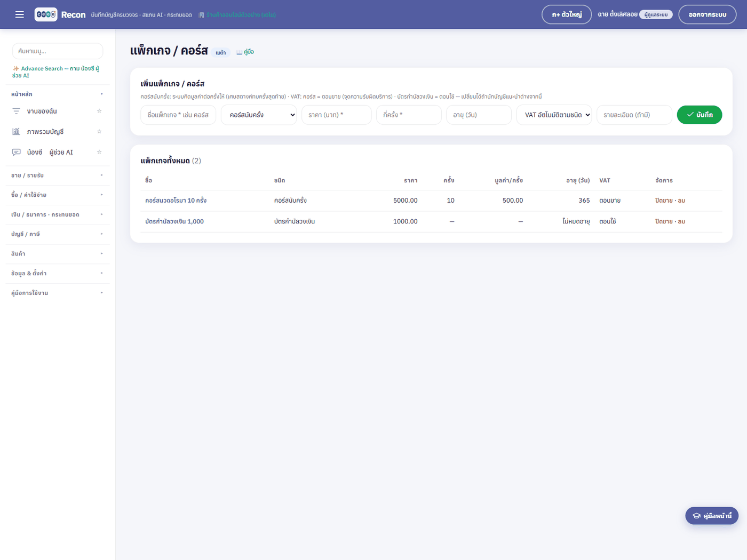The width and height of the screenshot is (747, 560).
Task: Toggle the hamburger sidebar menu icon
Action: [x=20, y=14]
